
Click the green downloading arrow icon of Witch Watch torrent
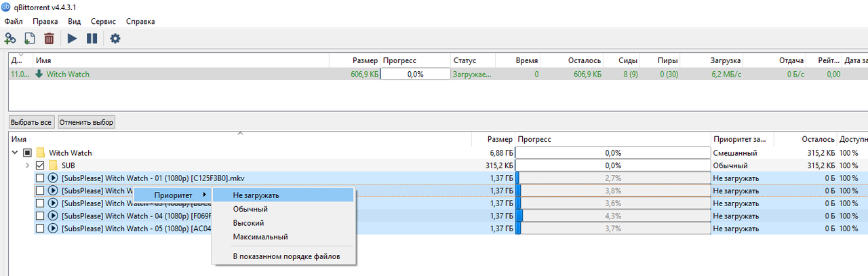tap(39, 74)
